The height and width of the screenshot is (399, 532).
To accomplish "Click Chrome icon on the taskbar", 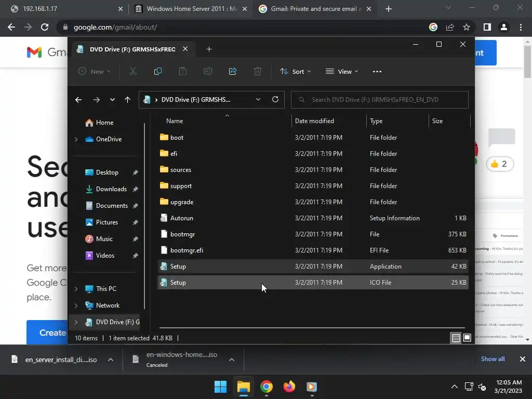I will coord(267,387).
